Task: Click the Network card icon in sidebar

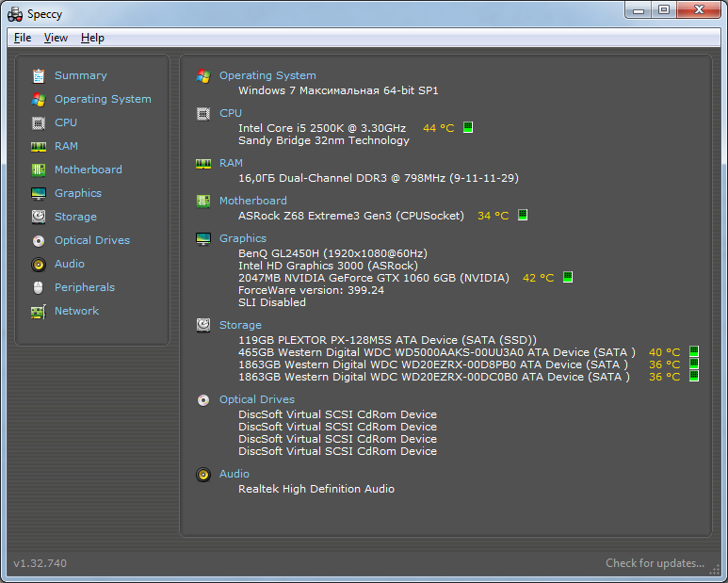Action: tap(39, 312)
